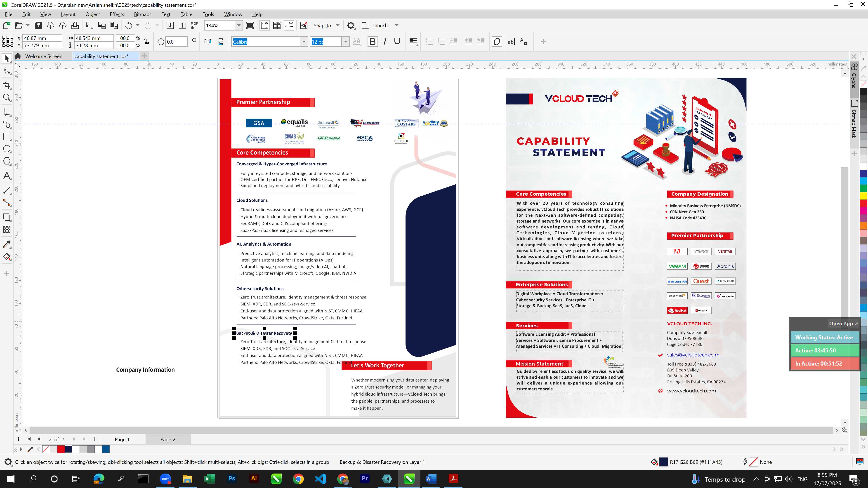Screen dimensions: 868x488
Task: Select the Crop tool
Action: [x=7, y=85]
